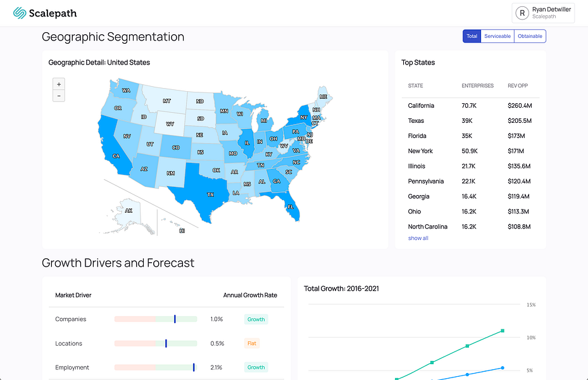
Task: Click the Flat badge for Locations
Action: click(252, 343)
